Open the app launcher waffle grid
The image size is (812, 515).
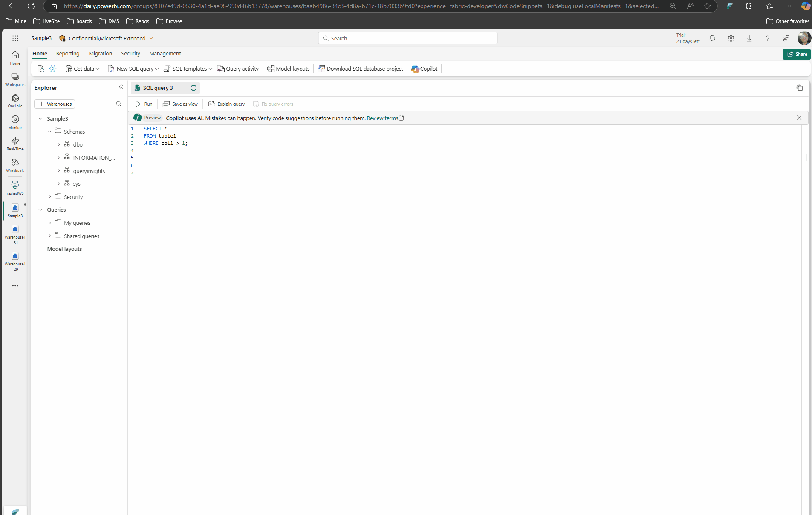point(15,38)
